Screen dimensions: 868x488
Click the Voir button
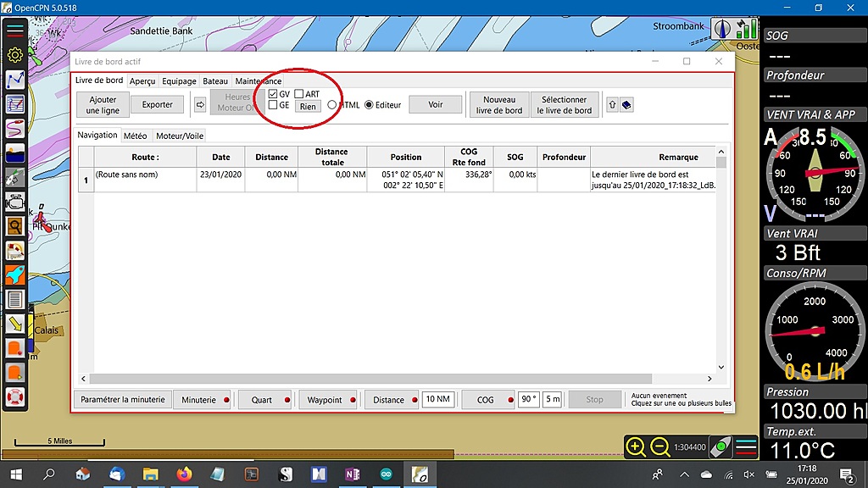click(436, 104)
